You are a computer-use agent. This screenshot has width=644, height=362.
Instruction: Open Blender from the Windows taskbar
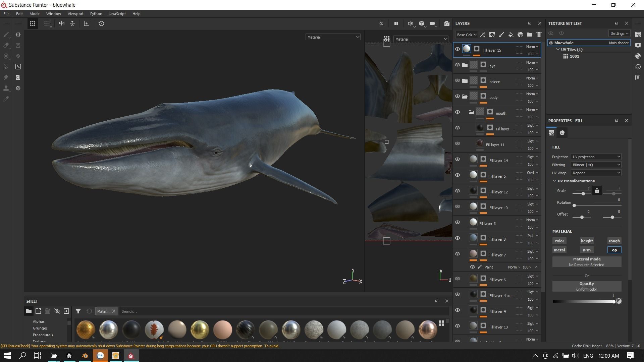point(85,356)
